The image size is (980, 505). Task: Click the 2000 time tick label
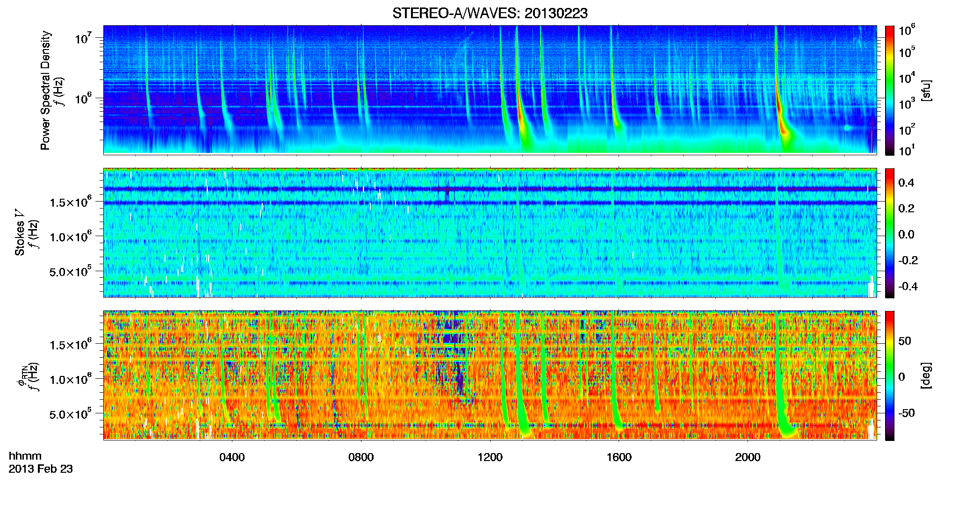[x=748, y=457]
